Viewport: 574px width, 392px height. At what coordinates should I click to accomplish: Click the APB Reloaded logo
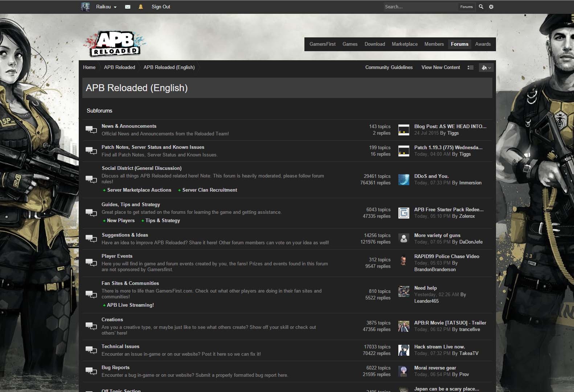pos(115,43)
